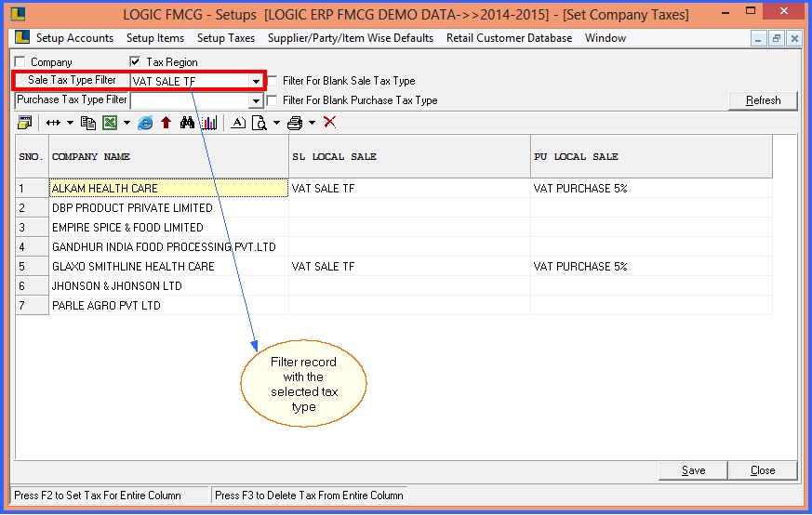
Task: Open the column width dropdown arrow
Action: click(x=70, y=123)
